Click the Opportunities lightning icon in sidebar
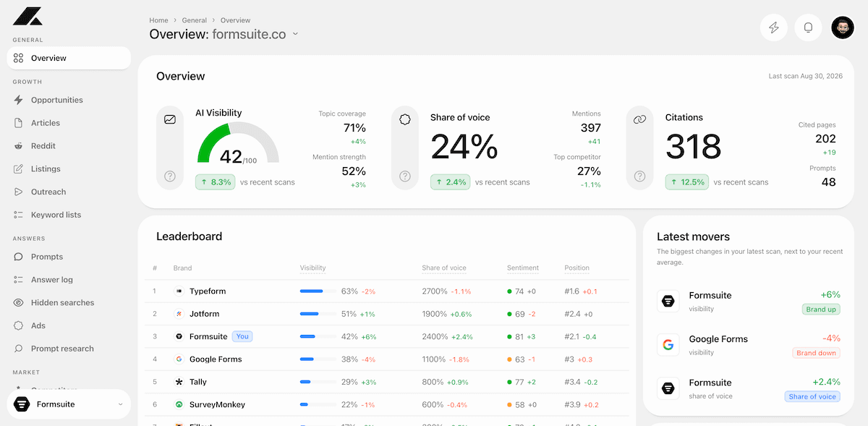The width and height of the screenshot is (868, 426). 18,100
